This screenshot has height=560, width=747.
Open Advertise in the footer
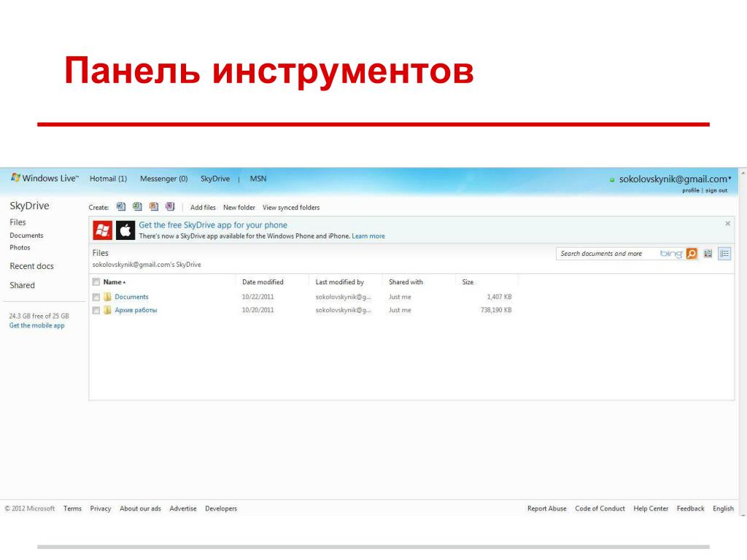[x=183, y=508]
